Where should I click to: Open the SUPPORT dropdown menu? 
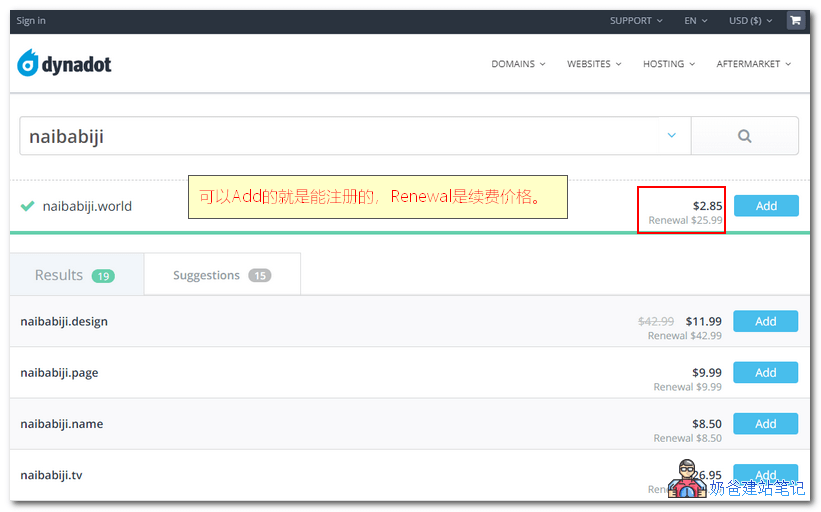636,20
